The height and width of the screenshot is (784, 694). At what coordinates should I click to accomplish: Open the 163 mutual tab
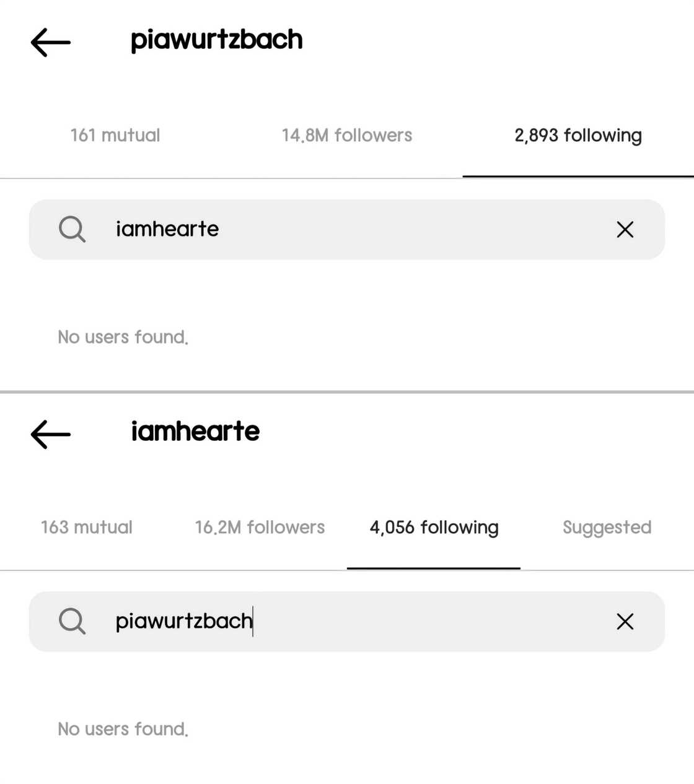click(87, 527)
